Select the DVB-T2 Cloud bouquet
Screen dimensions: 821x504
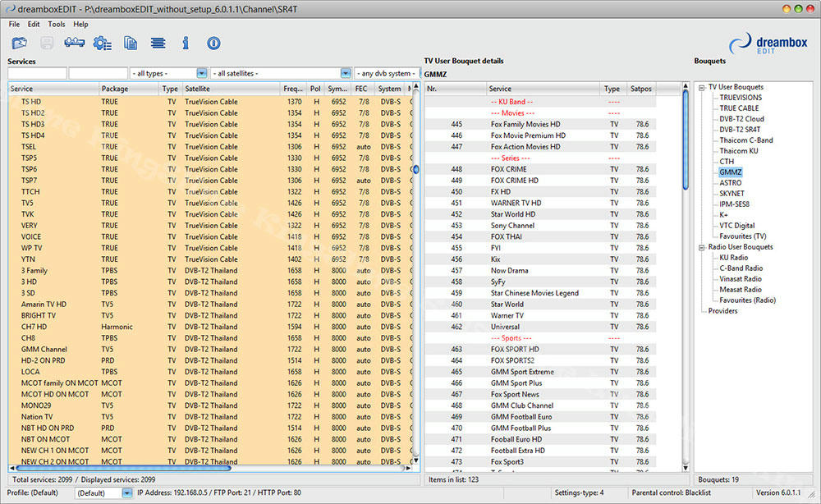(741, 119)
